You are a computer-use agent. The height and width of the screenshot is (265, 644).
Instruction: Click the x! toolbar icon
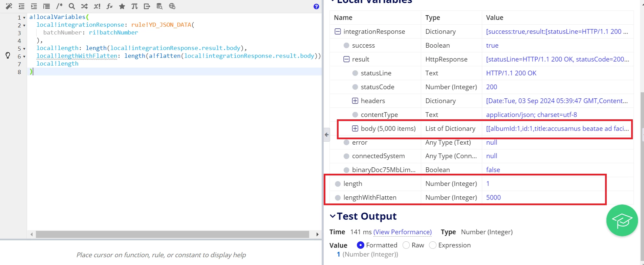[97, 6]
